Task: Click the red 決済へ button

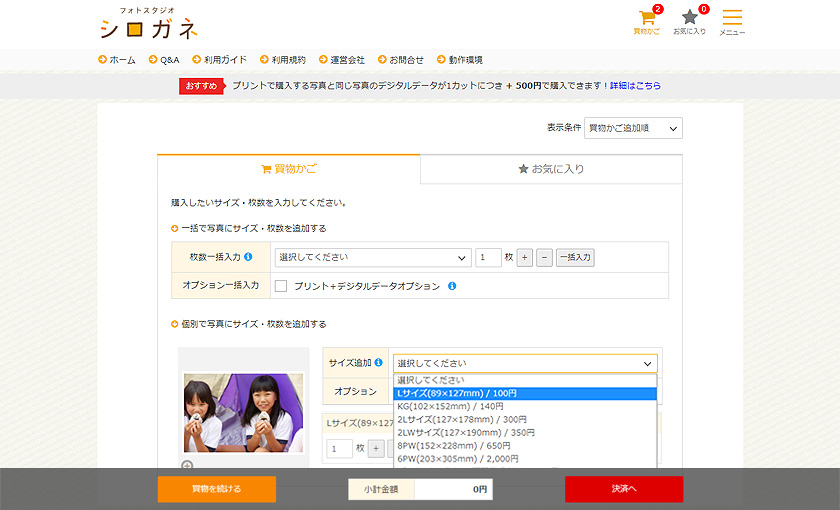Action: point(624,489)
